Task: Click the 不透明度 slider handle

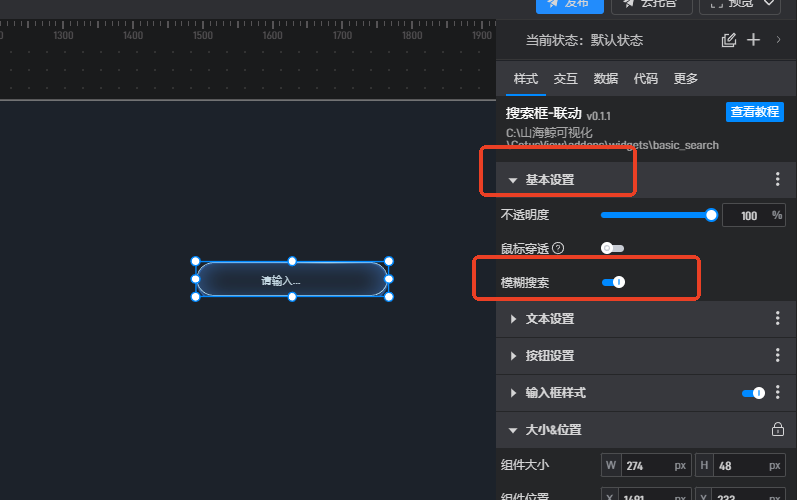Action: pos(711,215)
